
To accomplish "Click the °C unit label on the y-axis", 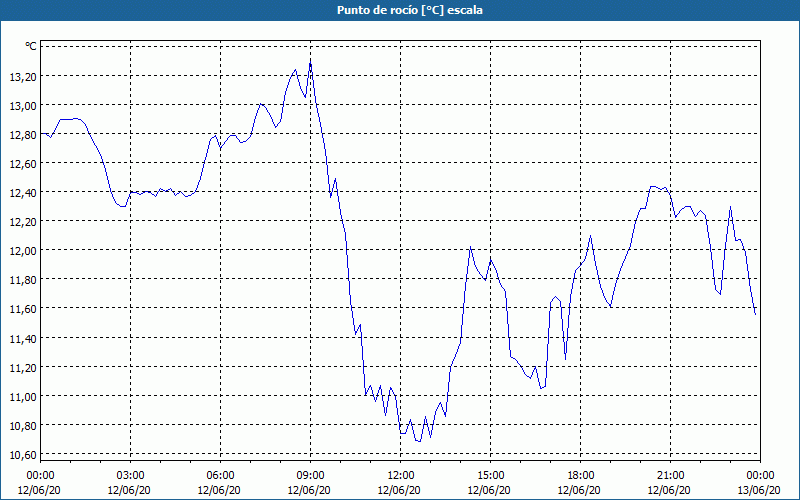I will coord(31,46).
